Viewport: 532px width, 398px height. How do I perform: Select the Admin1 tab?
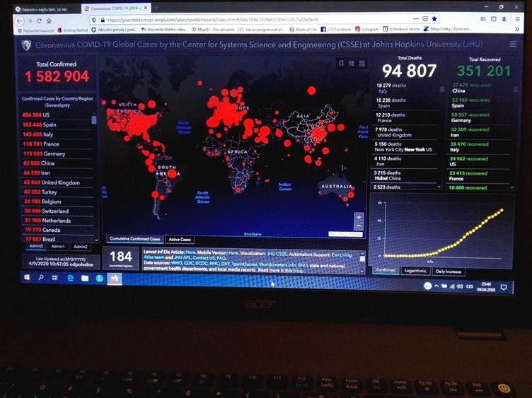point(58,247)
